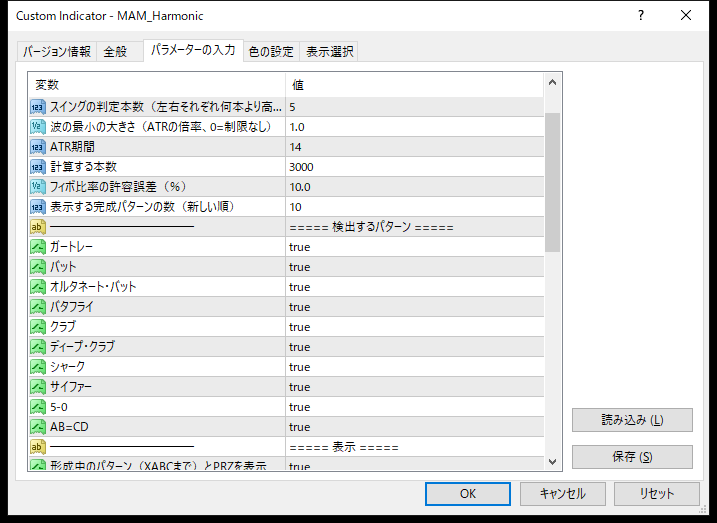Click the 値 column header

(x=415, y=85)
